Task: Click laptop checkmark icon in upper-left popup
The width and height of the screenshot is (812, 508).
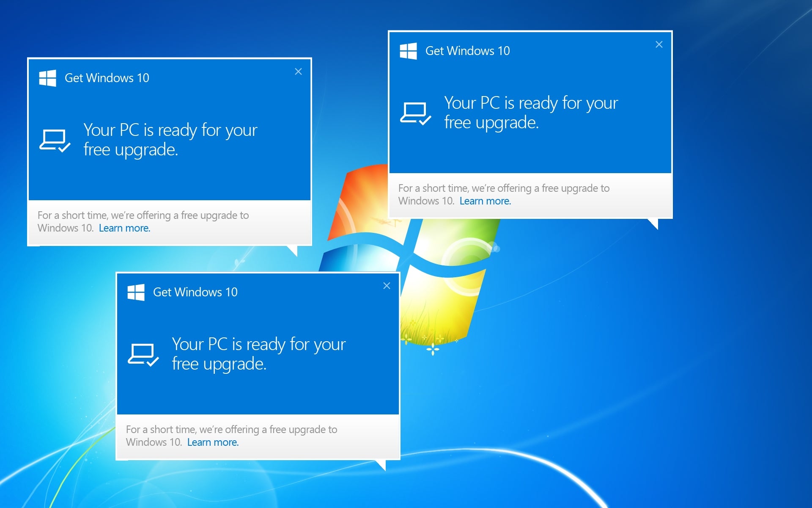Action: (x=55, y=141)
